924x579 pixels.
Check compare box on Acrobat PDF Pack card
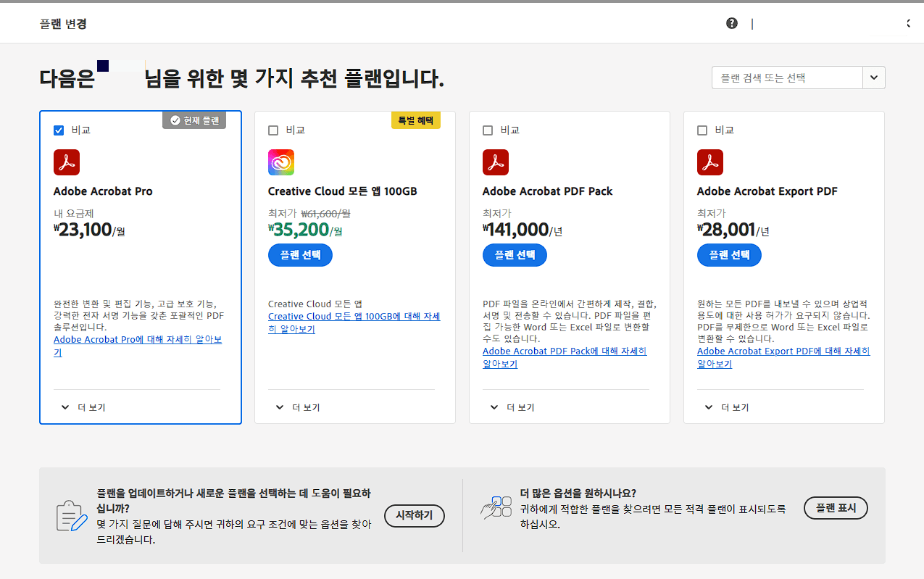[488, 130]
